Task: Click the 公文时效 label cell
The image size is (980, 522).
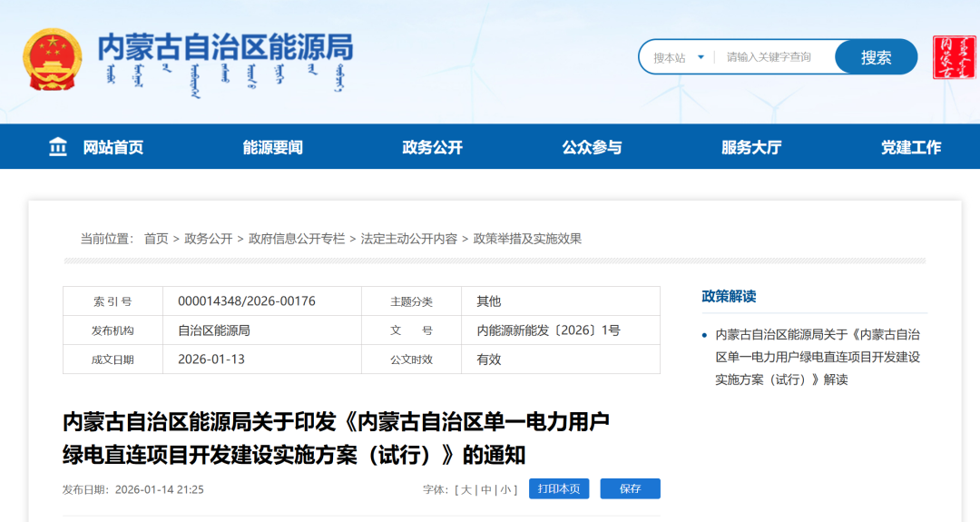Action: click(x=411, y=359)
